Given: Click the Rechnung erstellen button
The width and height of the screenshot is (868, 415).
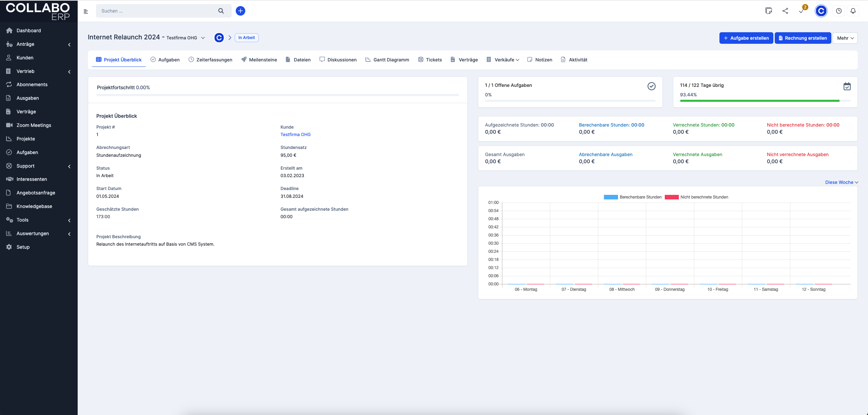Looking at the screenshot, I should [x=803, y=38].
